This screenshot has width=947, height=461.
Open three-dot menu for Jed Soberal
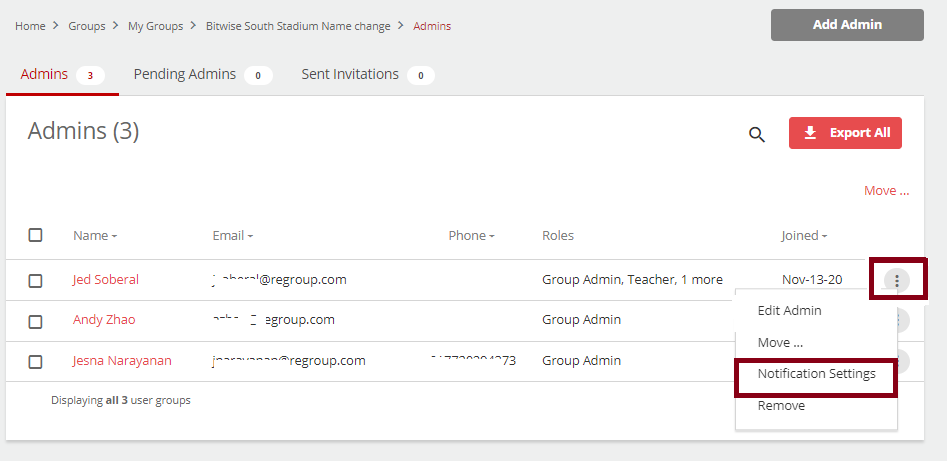pyautogui.click(x=897, y=280)
